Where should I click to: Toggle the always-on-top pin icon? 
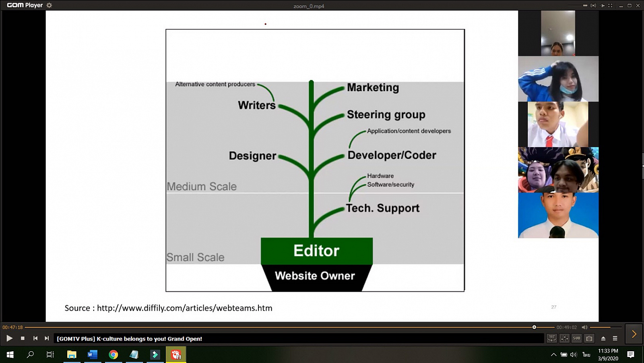[x=602, y=6]
